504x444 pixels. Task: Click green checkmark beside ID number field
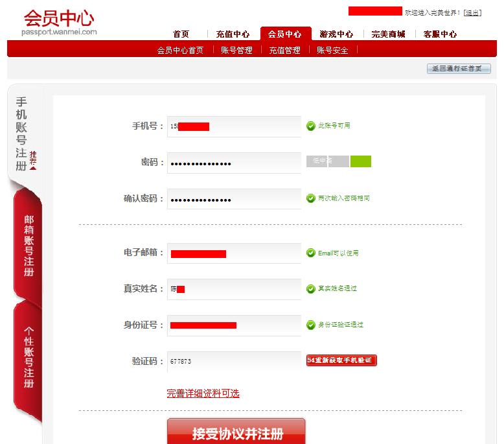point(310,325)
